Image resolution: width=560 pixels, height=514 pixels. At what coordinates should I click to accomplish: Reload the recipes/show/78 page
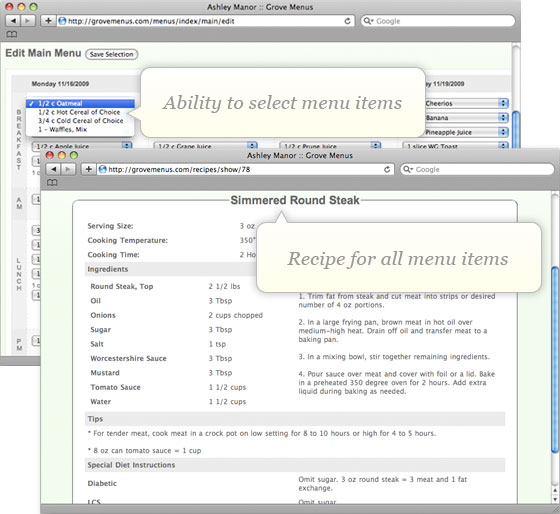pyautogui.click(x=387, y=169)
